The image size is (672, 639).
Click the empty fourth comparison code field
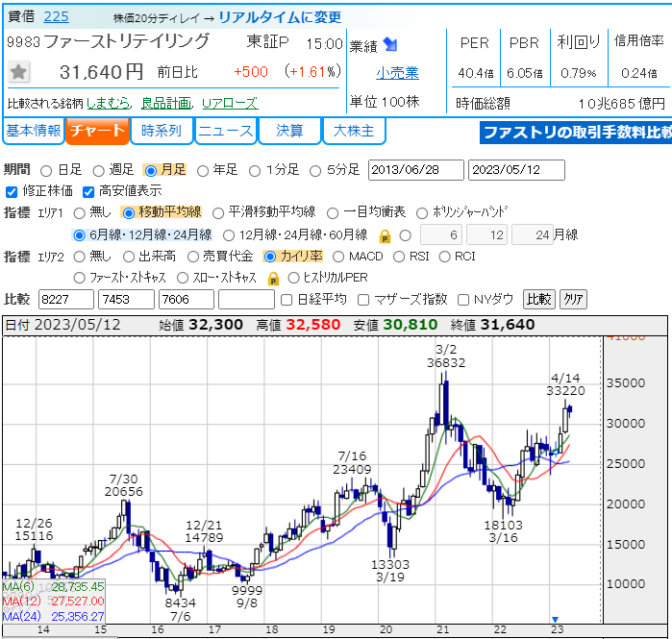point(246,300)
